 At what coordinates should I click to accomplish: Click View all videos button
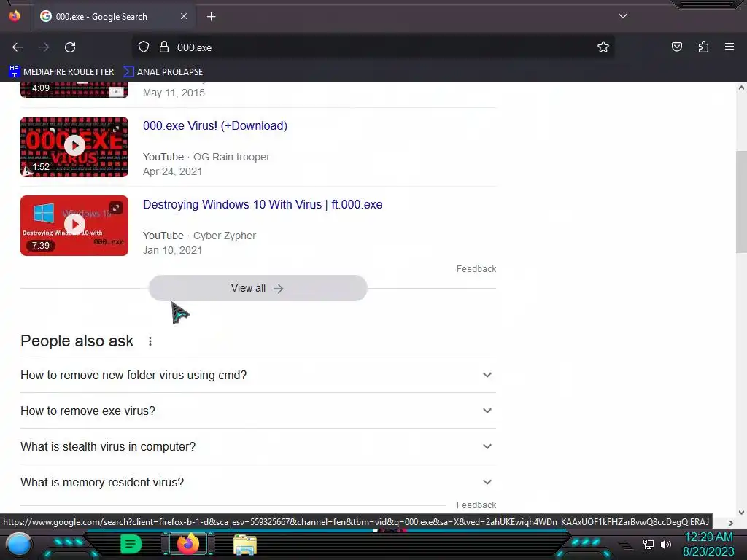click(258, 288)
